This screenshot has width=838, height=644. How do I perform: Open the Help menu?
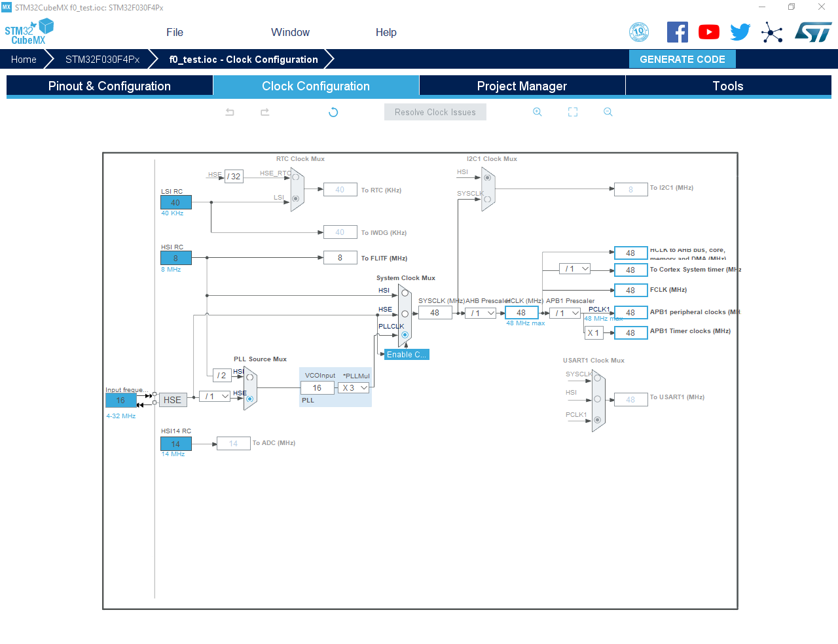click(x=386, y=32)
